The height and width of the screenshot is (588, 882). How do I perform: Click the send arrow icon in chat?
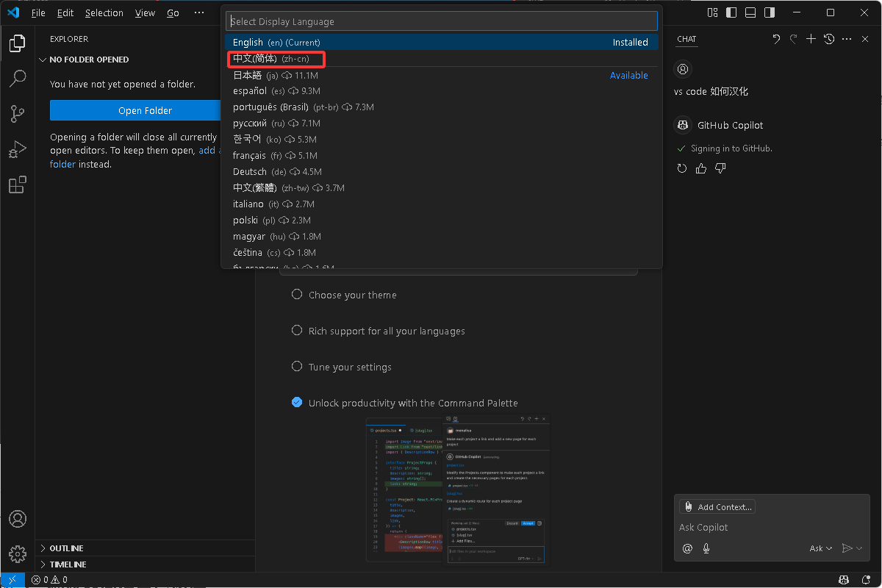pos(847,548)
